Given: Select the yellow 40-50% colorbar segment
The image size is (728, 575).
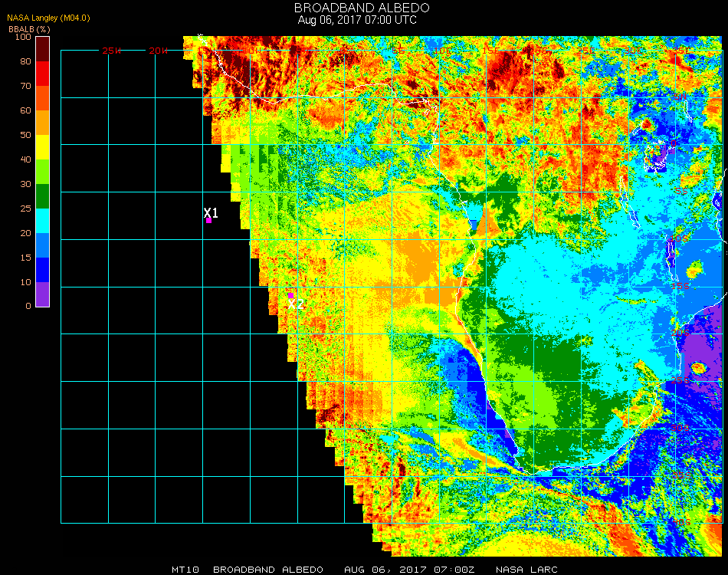Looking at the screenshot, I should 43,147.
